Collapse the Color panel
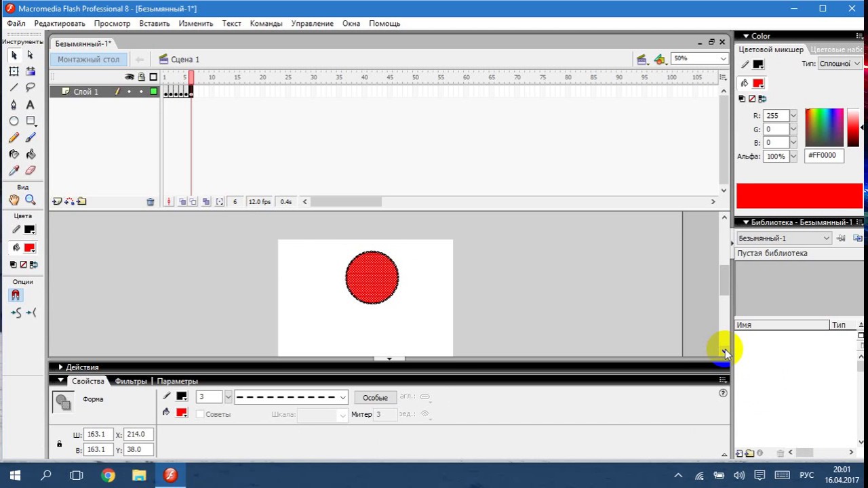The height and width of the screenshot is (488, 868). [x=745, y=36]
